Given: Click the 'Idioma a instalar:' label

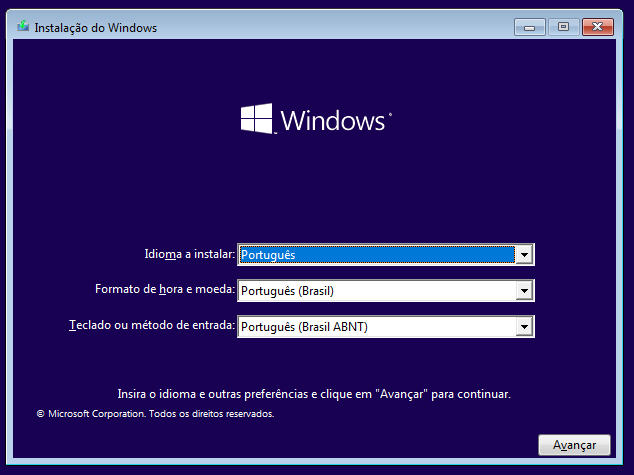Looking at the screenshot, I should pyautogui.click(x=190, y=254).
